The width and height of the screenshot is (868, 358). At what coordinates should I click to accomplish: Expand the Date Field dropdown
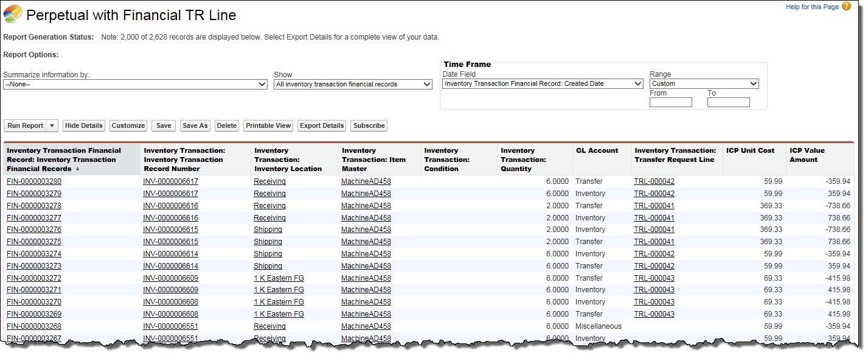tap(543, 84)
